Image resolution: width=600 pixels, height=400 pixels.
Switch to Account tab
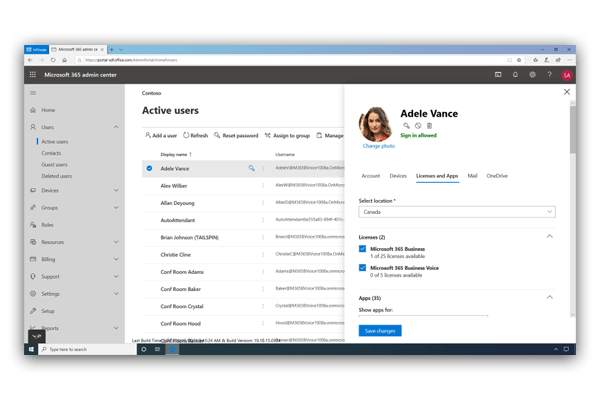(x=370, y=176)
